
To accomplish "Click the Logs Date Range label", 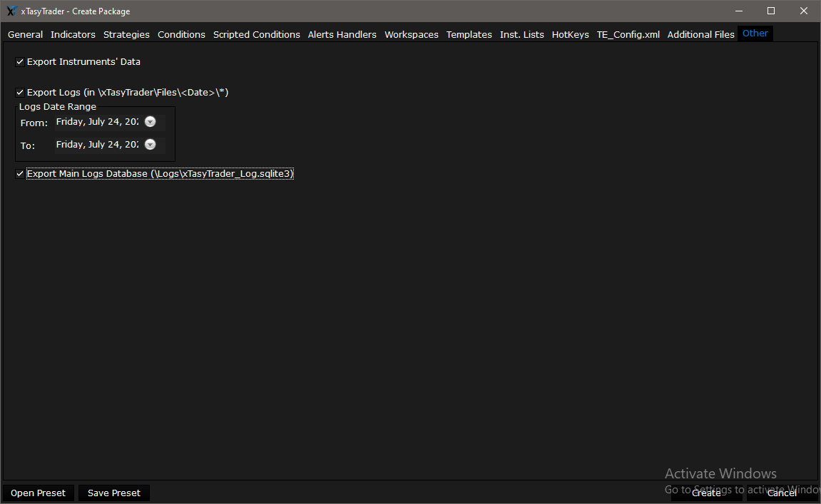I will 58,107.
